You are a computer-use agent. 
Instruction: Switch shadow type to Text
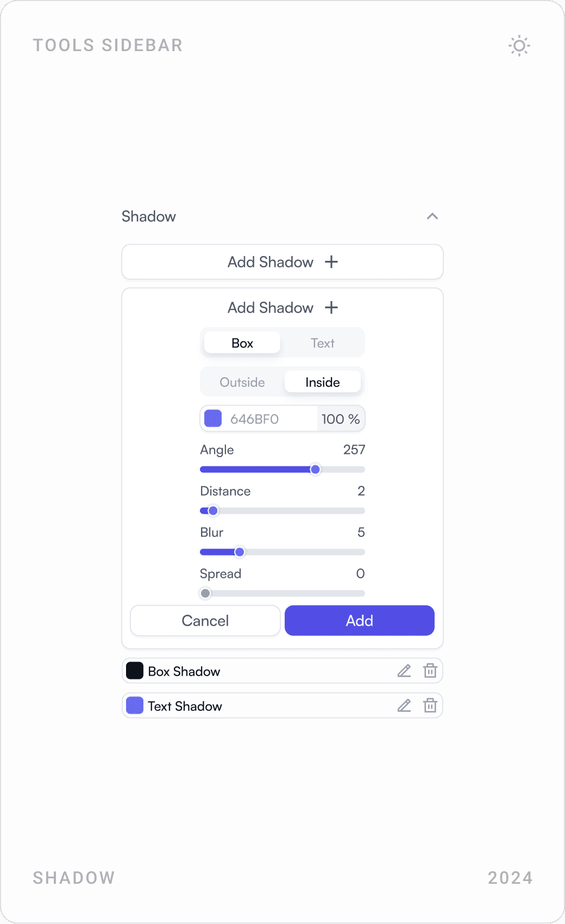pos(323,342)
